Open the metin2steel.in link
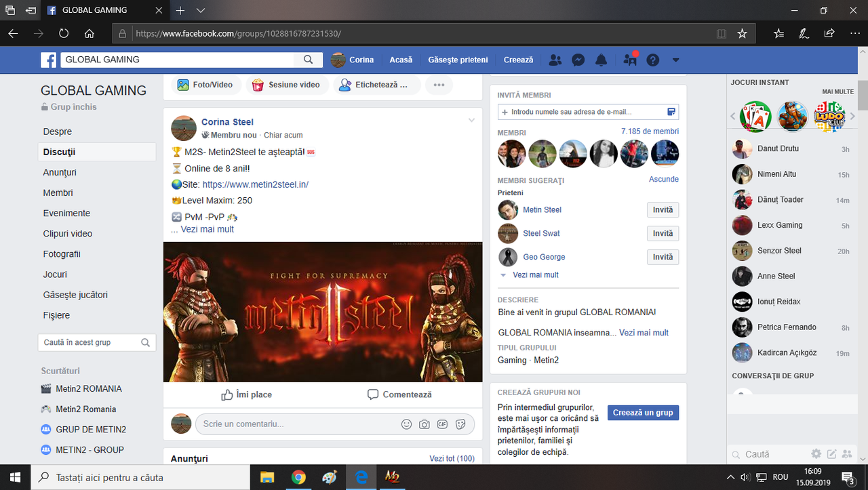 pos(256,184)
